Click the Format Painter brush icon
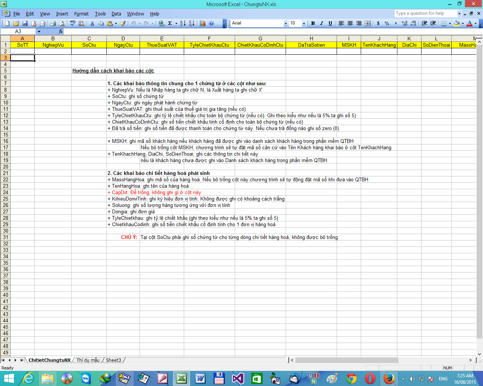Image resolution: width=483 pixels, height=386 pixels. click(x=123, y=23)
